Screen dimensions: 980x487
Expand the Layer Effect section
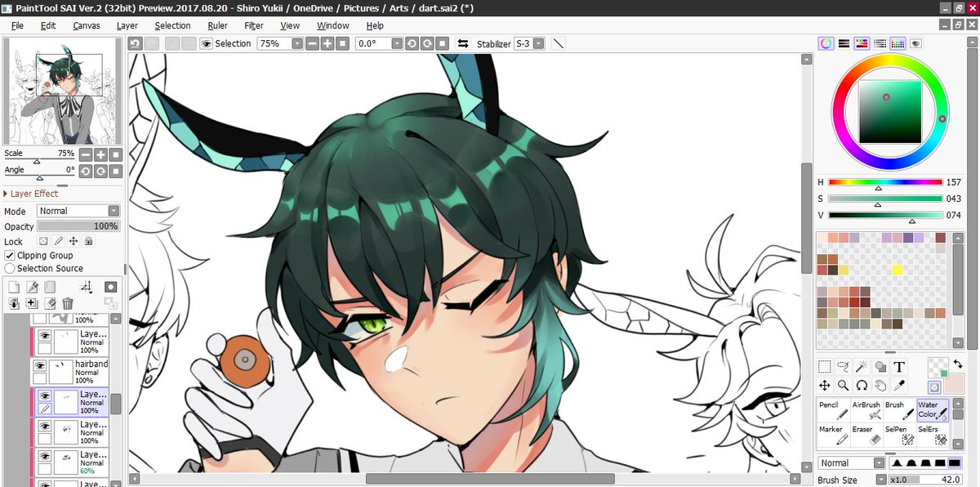click(x=31, y=194)
